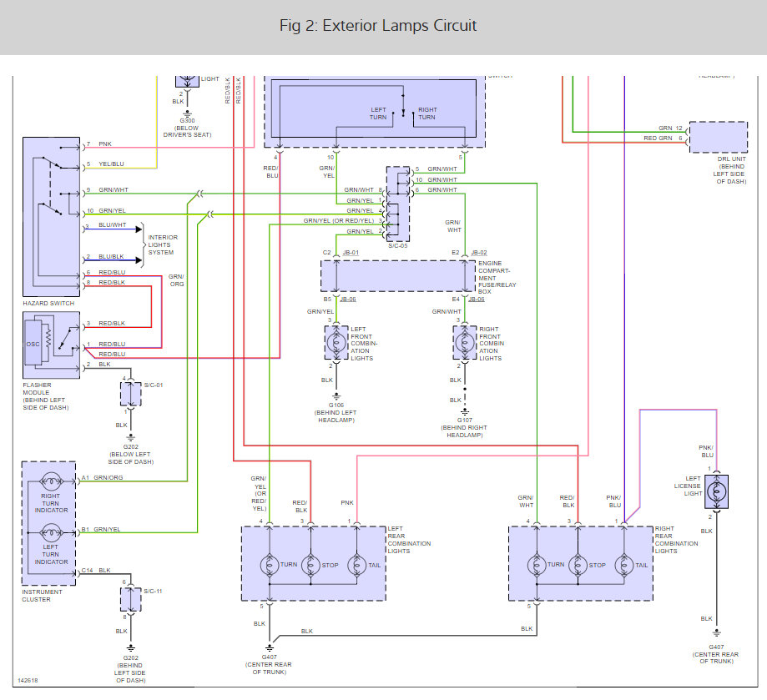Click the G300 (BELOW DRIVER'S SEAT) label
Screen dimensions: 767x700
pos(187,128)
